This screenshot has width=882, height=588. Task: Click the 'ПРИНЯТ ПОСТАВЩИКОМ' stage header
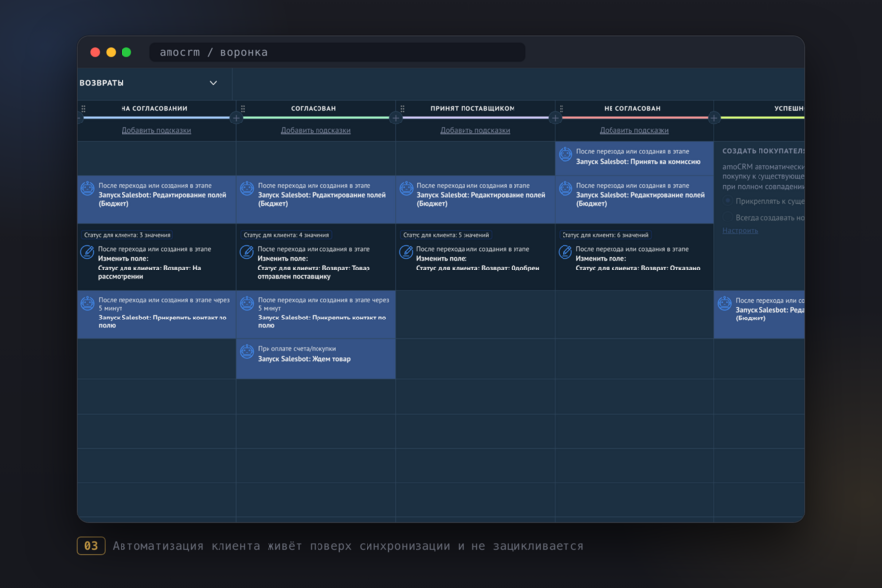472,108
